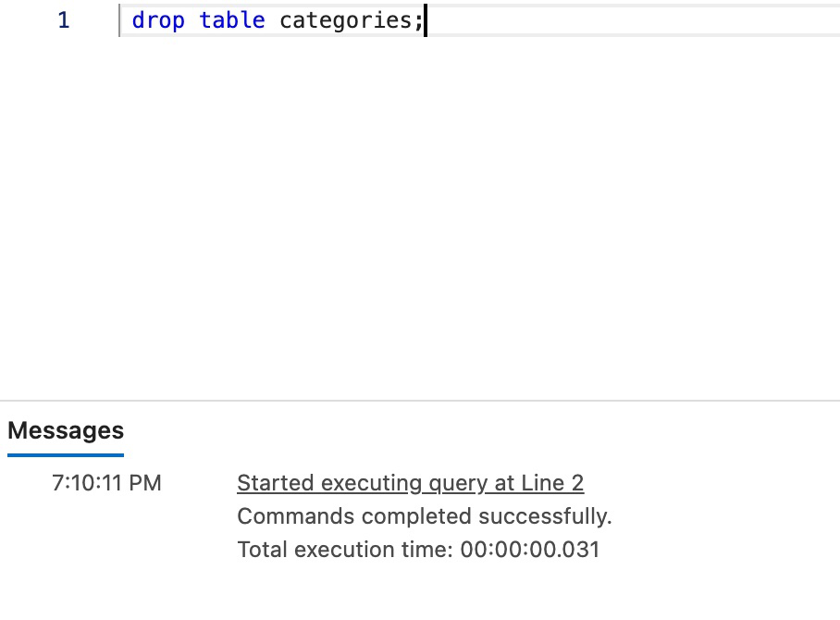
Task: Place cursor before the 'drop' keyword
Action: [x=133, y=20]
